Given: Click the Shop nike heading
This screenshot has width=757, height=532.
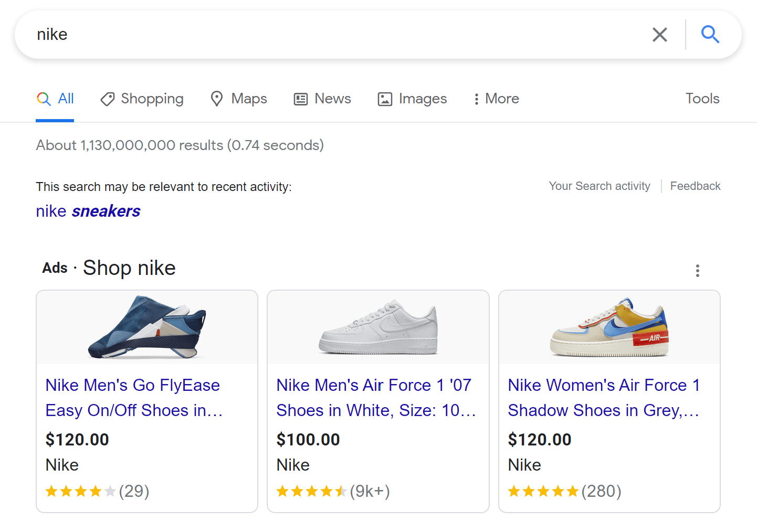Looking at the screenshot, I should [x=129, y=268].
